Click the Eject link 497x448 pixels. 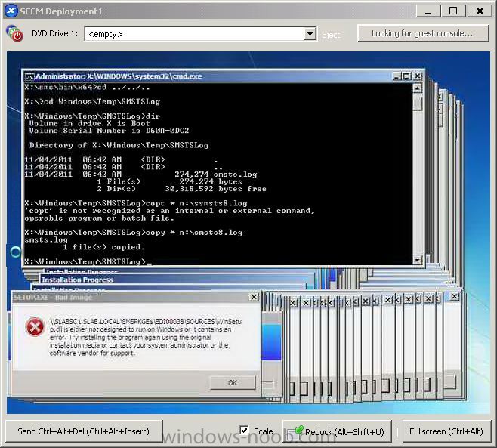(331, 35)
